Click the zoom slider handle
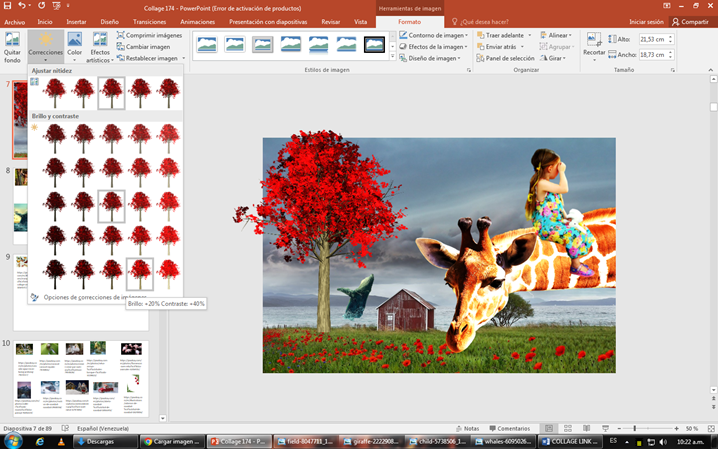 635,428
